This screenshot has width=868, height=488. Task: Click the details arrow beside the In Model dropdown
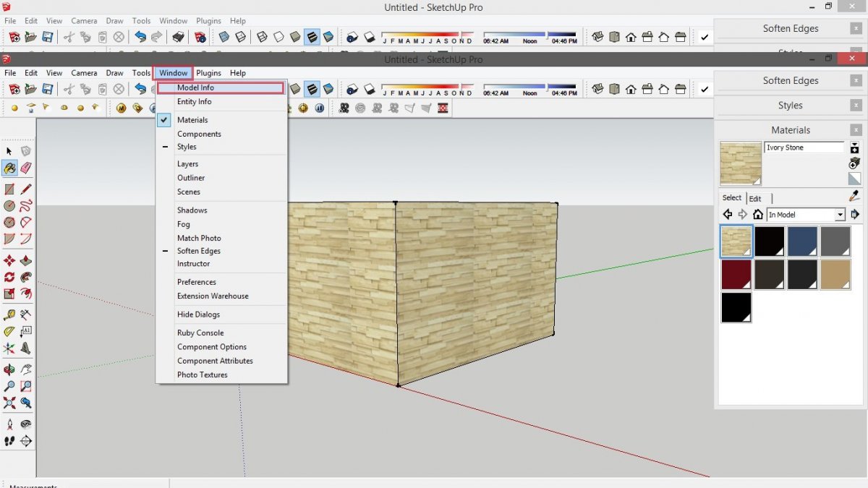pyautogui.click(x=856, y=214)
